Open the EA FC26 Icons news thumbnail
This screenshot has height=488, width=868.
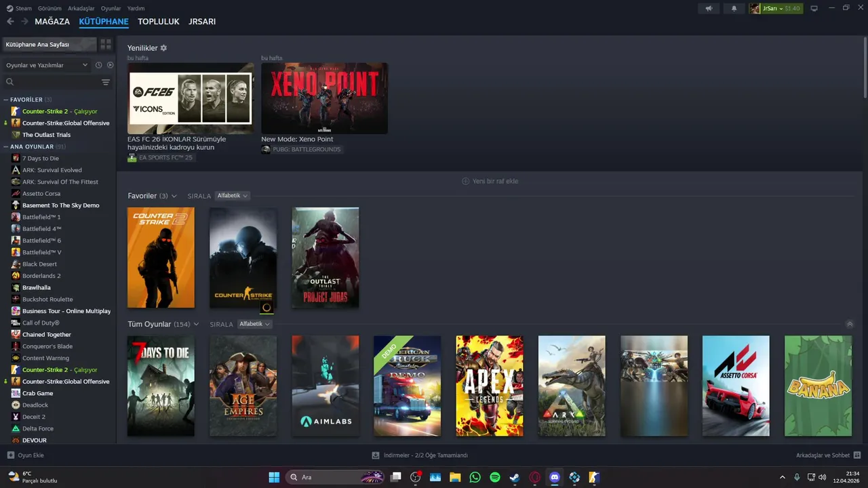191,98
